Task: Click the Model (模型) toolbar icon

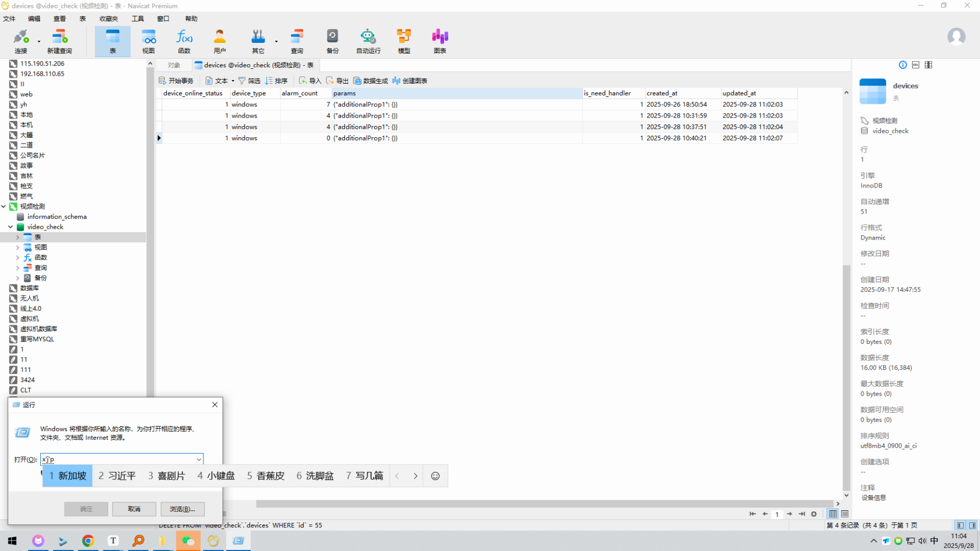Action: pyautogui.click(x=404, y=41)
